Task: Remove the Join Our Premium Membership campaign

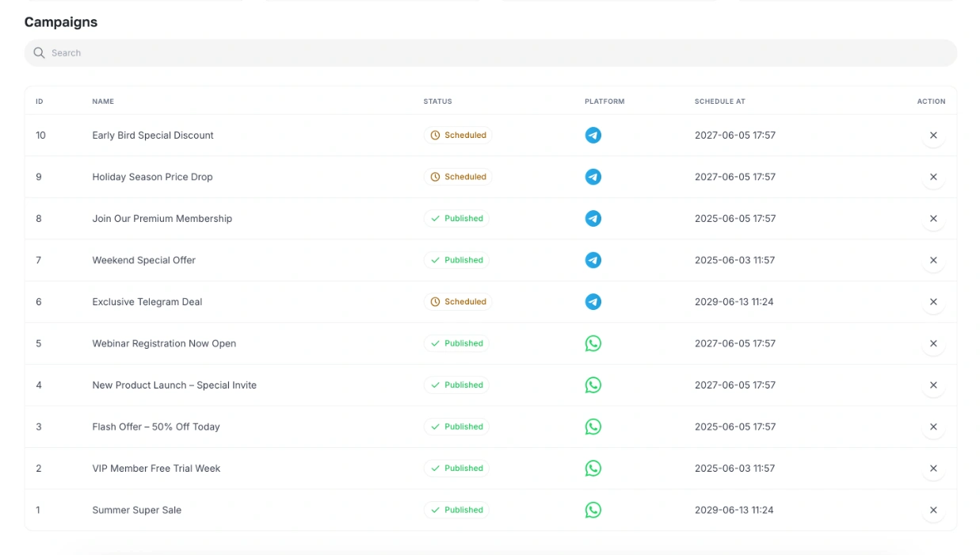Action: [932, 219]
